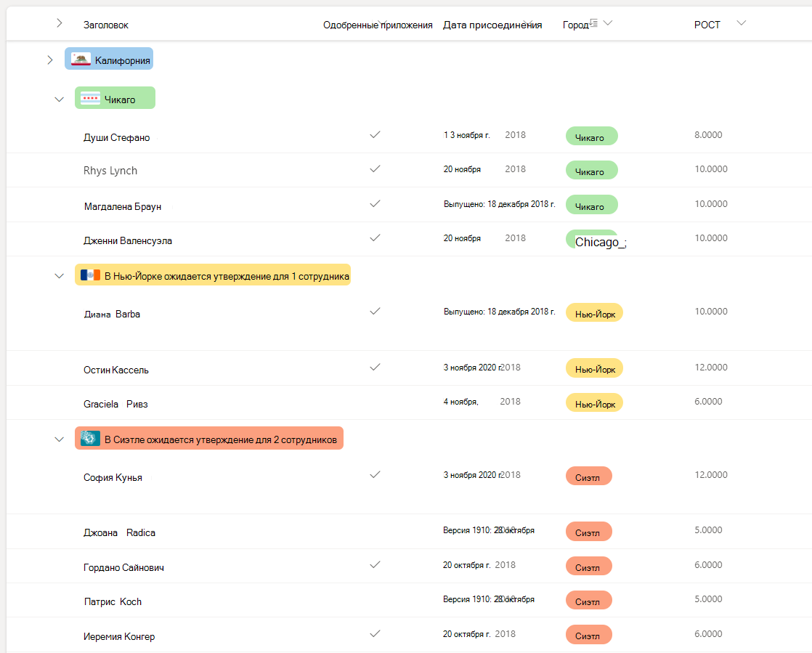Open the РОСТ column dropdown
The image size is (812, 653).
click(x=741, y=23)
